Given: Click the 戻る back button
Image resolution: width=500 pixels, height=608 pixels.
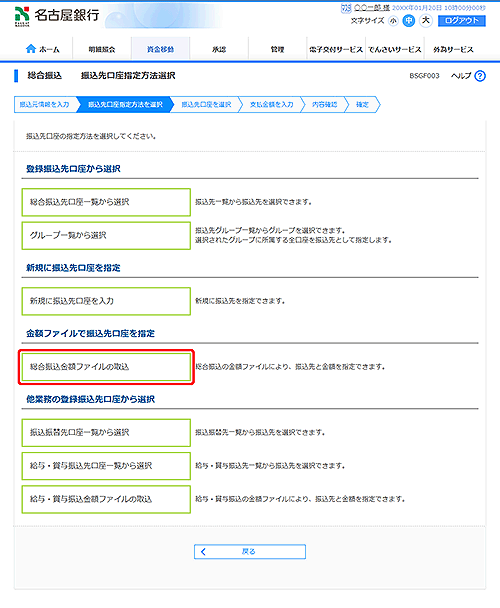Looking at the screenshot, I should tap(250, 551).
